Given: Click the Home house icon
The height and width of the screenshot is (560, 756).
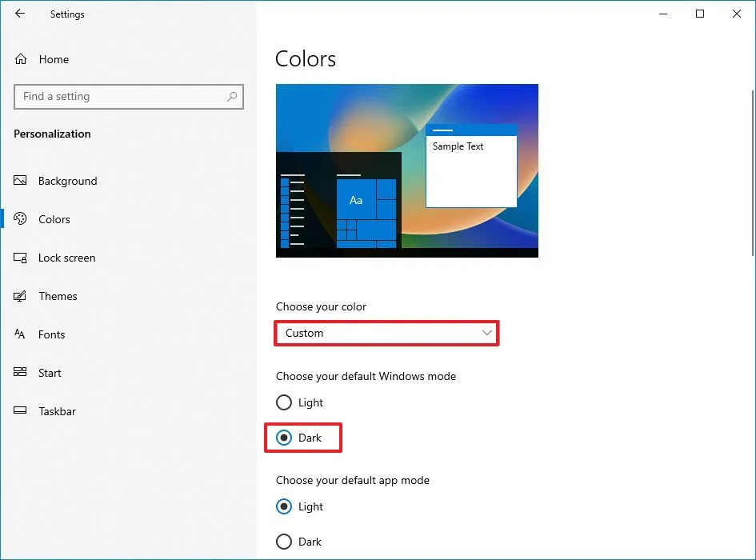Looking at the screenshot, I should pyautogui.click(x=19, y=59).
